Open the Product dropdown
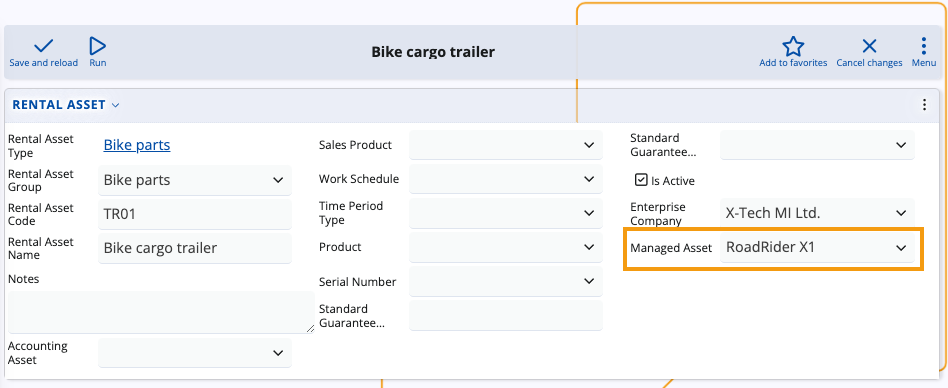This screenshot has width=948, height=388. tap(505, 247)
